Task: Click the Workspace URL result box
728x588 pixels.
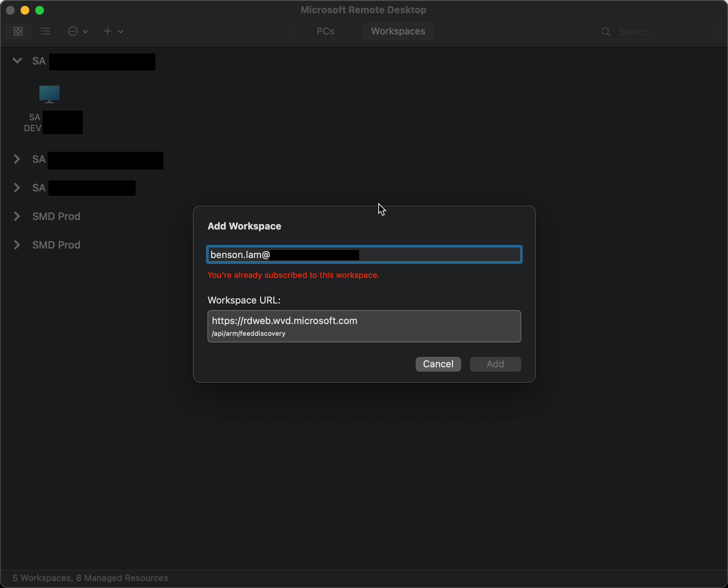Action: [x=364, y=326]
